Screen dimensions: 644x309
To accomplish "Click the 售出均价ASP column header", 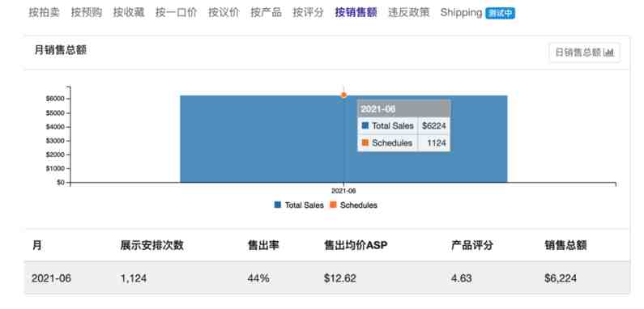I will (x=356, y=245).
